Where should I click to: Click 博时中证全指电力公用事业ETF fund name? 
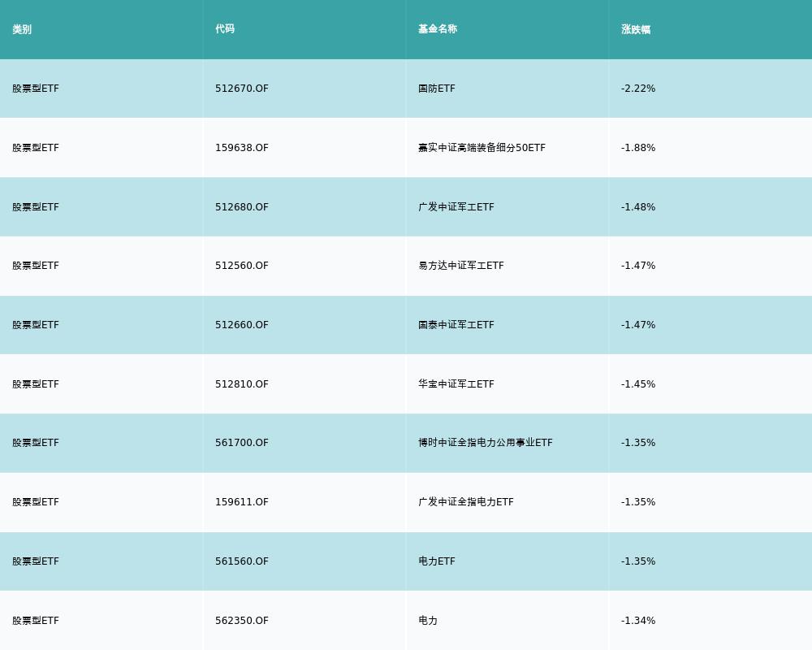[486, 443]
